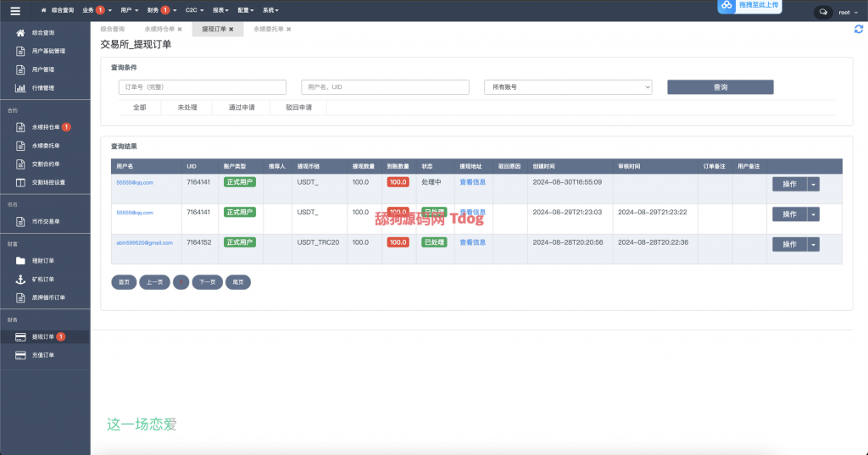Image resolution: width=868 pixels, height=455 pixels.
Task: Select the 未处理 filter tab
Action: [x=187, y=108]
